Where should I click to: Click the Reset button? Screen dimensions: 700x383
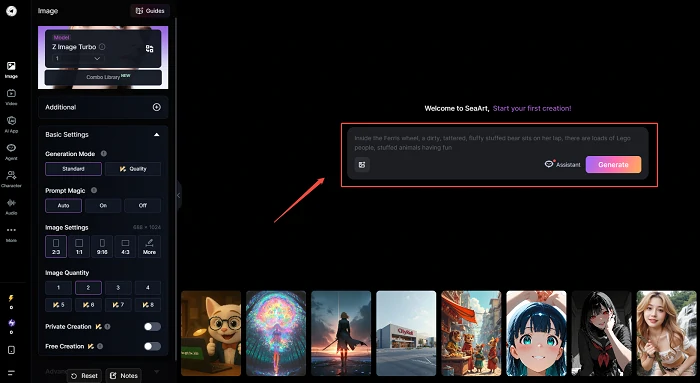pyautogui.click(x=84, y=376)
